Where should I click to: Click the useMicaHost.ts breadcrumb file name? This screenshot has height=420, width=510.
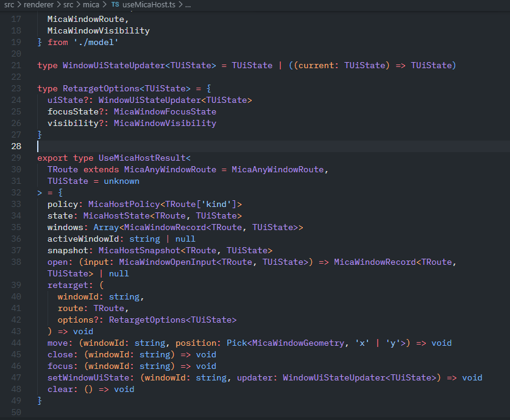[x=149, y=4]
